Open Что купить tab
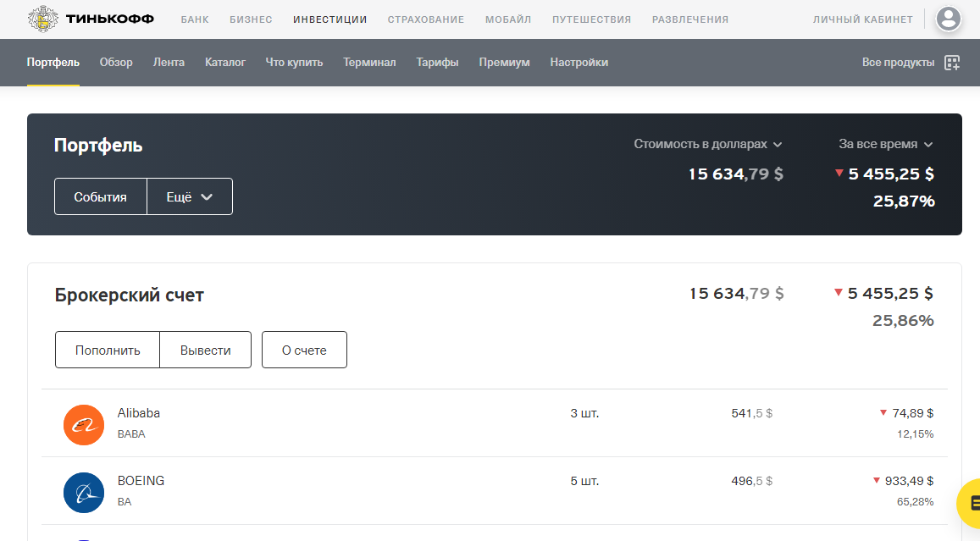This screenshot has width=980, height=541. coord(295,63)
